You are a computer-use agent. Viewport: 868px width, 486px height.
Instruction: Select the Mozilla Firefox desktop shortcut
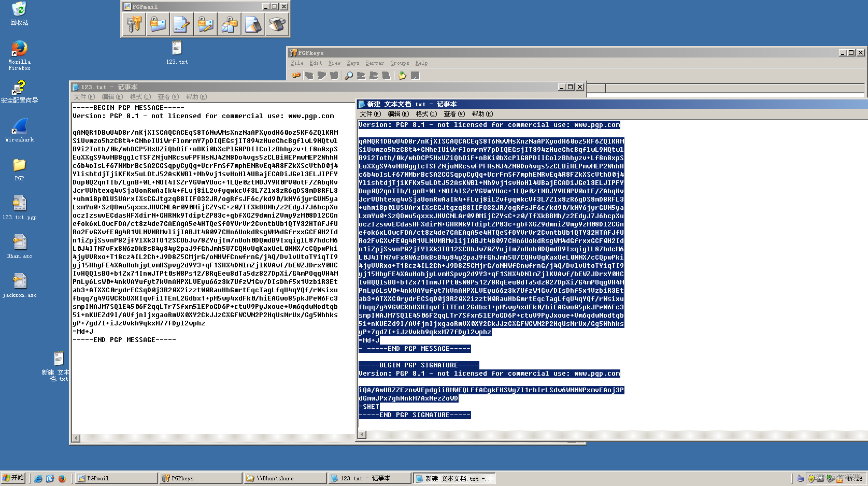pyautogui.click(x=19, y=55)
